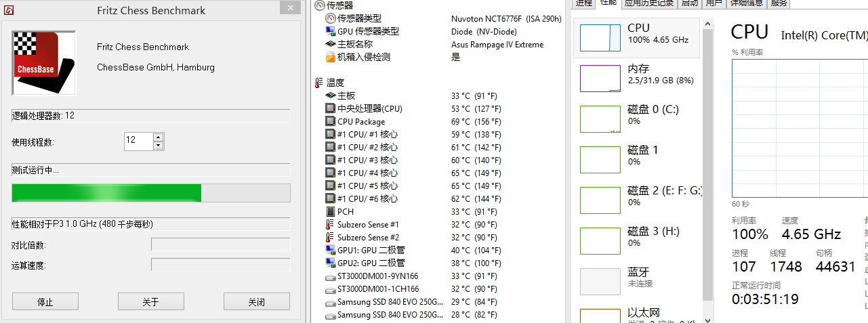
Task: Click the chip icon for #5 核心
Action: [331, 186]
